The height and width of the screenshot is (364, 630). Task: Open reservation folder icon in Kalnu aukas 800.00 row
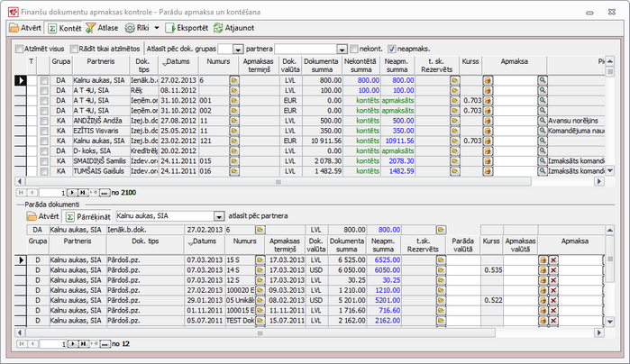[x=455, y=80]
